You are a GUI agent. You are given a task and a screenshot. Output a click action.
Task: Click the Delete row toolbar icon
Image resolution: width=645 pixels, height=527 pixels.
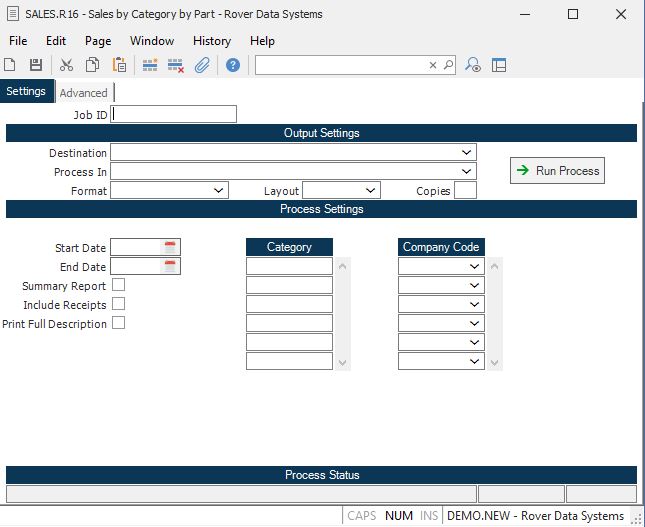(x=176, y=65)
